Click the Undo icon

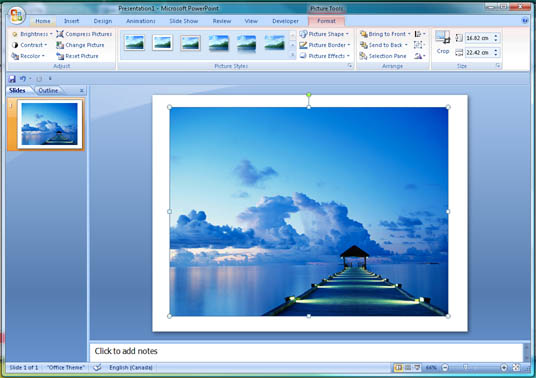pyautogui.click(x=23, y=79)
